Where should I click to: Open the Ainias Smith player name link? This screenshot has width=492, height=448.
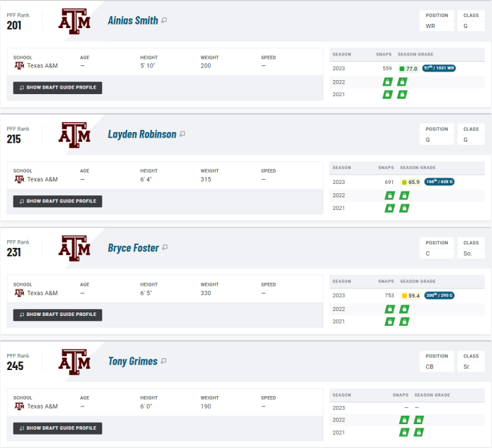point(133,20)
